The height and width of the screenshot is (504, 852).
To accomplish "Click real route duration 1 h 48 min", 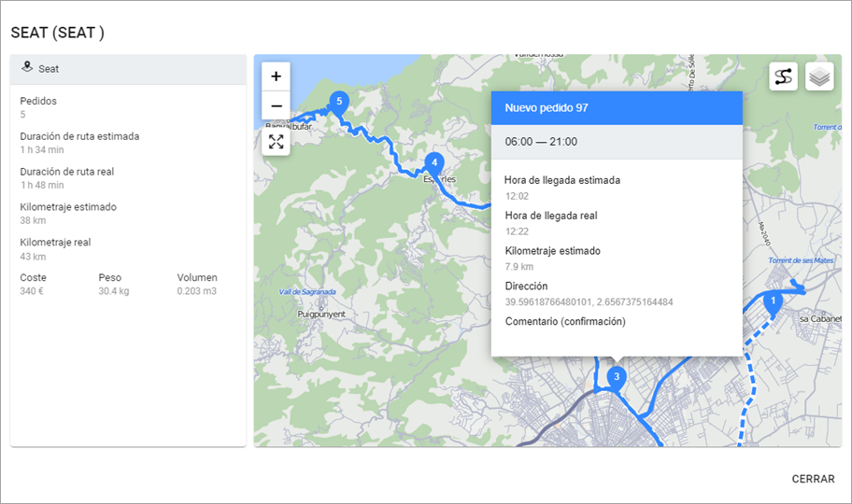I will pos(42,185).
